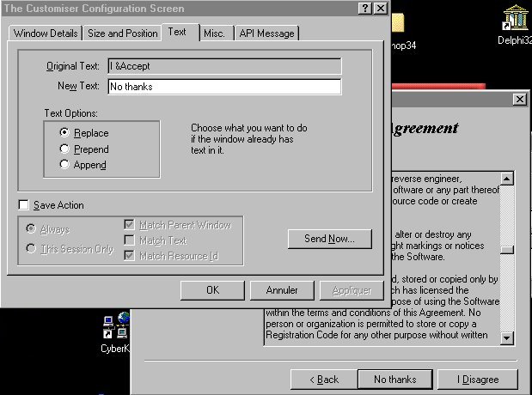Image resolution: width=532 pixels, height=395 pixels.
Task: Go to the Misc. tab
Action: [215, 33]
